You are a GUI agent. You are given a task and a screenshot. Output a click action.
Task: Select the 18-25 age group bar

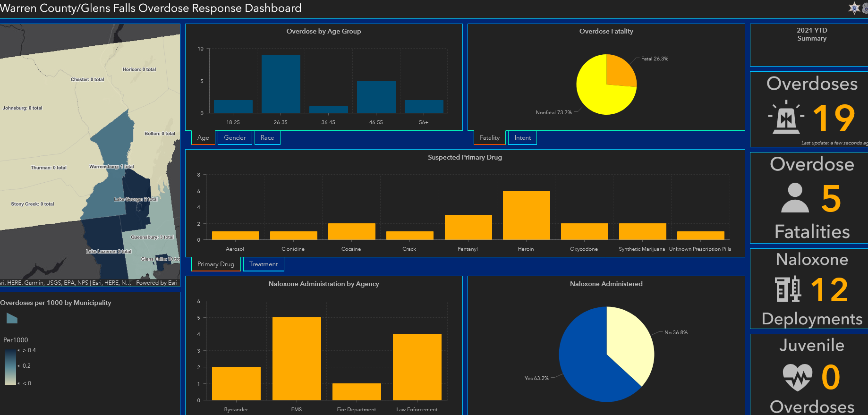click(233, 106)
